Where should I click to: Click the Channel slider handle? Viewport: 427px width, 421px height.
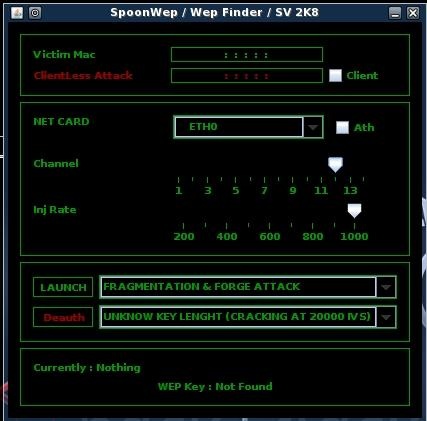[x=335, y=165]
